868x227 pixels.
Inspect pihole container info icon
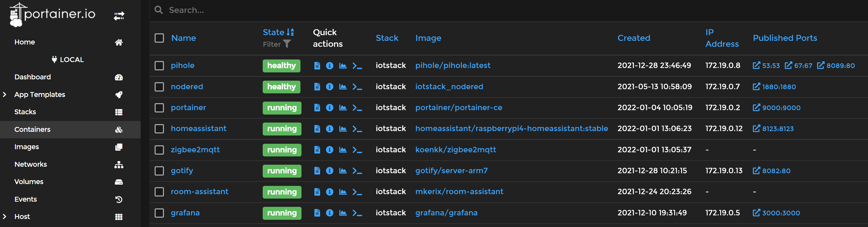click(x=330, y=65)
